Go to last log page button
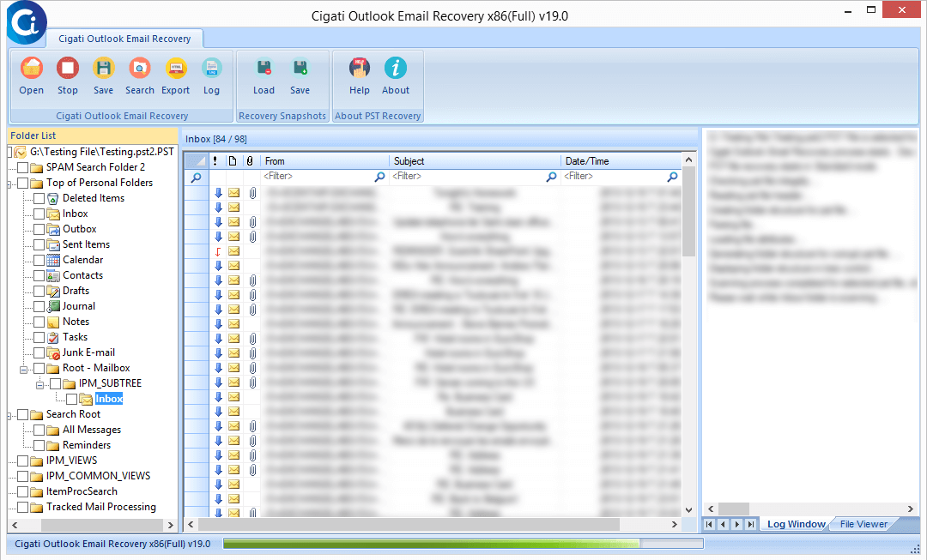Screen dimensions: 927x560 pos(751,524)
